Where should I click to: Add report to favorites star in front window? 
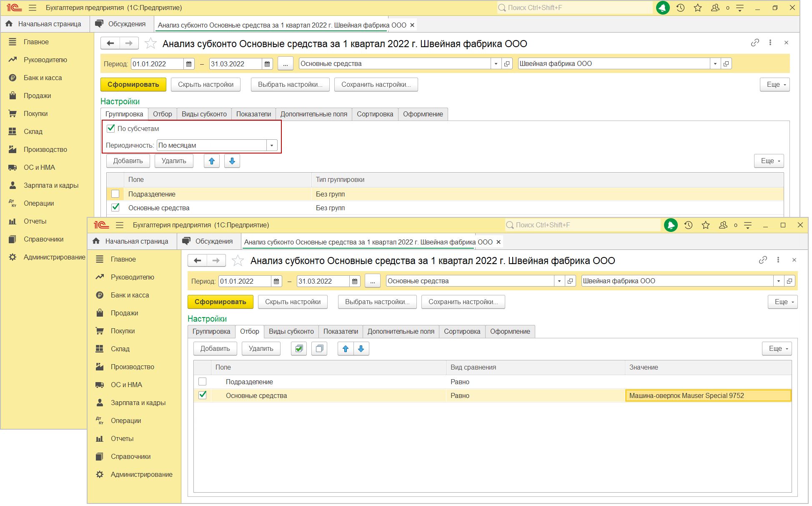tap(238, 261)
